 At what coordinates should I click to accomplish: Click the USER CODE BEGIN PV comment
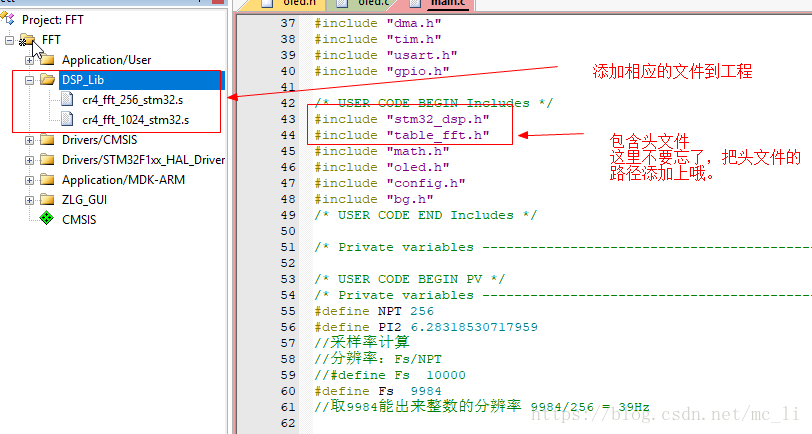(409, 279)
